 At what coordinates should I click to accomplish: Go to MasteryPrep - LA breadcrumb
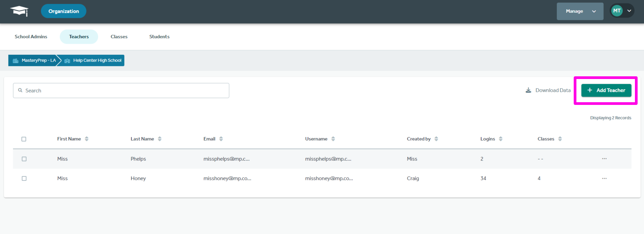click(34, 61)
